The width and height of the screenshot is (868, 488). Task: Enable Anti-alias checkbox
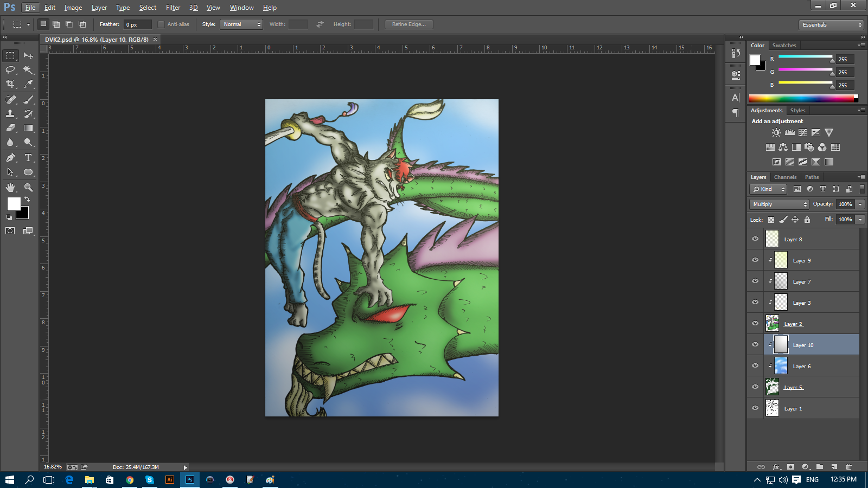click(161, 24)
